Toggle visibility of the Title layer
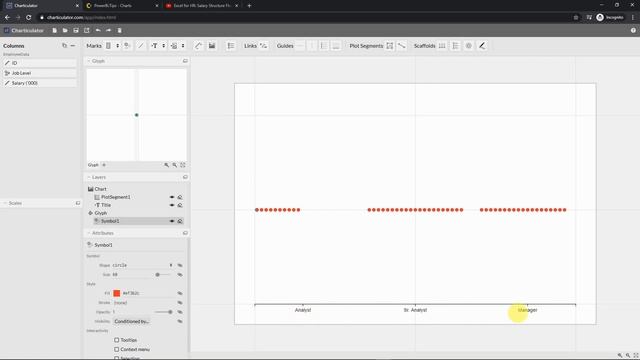Screen dimensions: 640x360 click(x=172, y=205)
